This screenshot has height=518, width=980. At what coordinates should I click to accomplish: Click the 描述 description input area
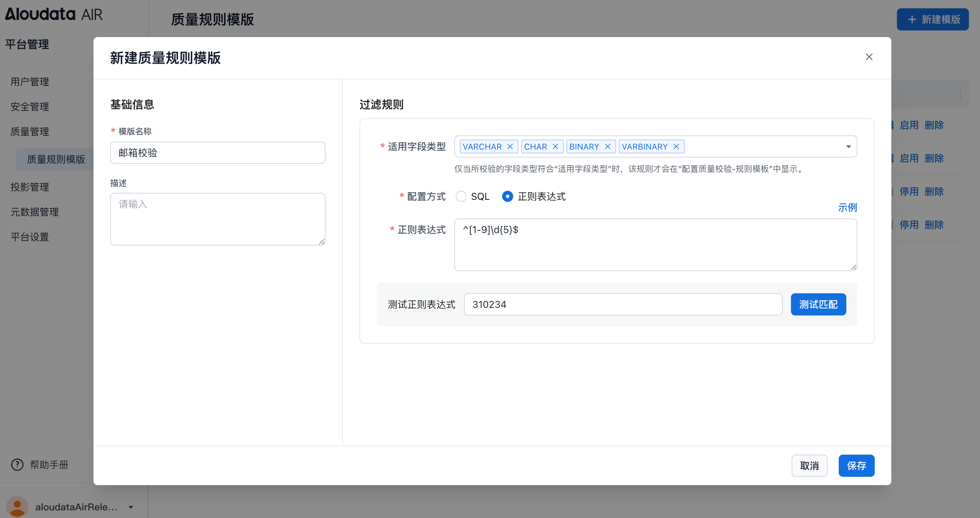tap(217, 219)
